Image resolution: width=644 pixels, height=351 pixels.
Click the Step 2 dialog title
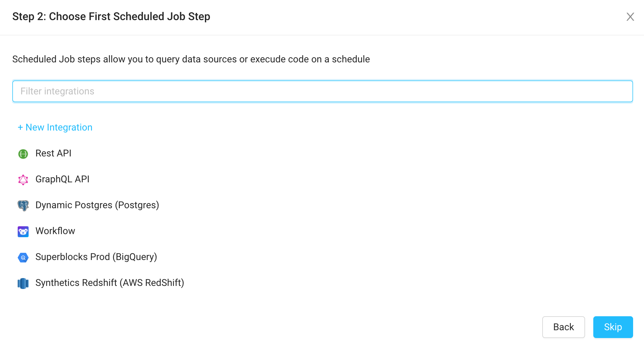click(x=111, y=16)
